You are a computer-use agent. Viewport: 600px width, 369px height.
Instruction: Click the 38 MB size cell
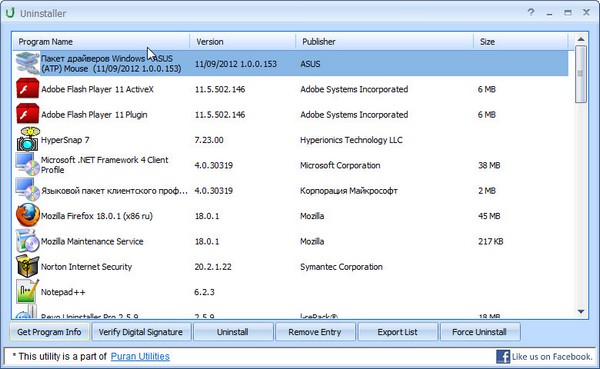tap(489, 165)
